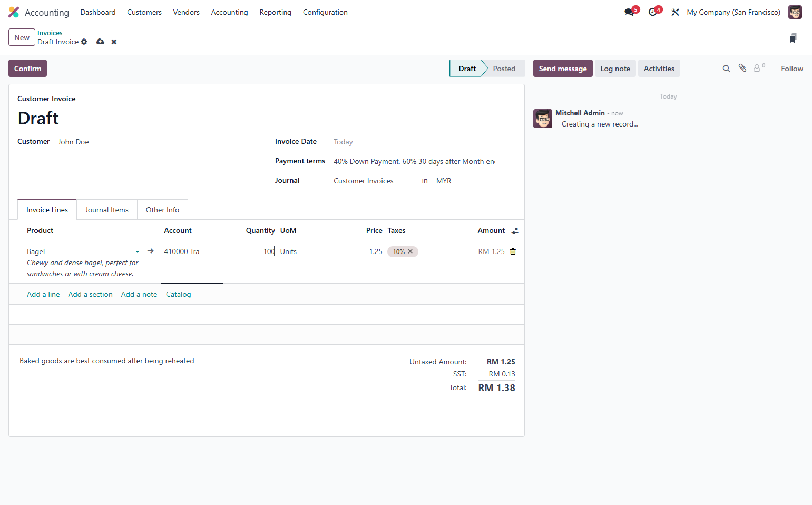
Task: Click the Catalog link
Action: (178, 294)
